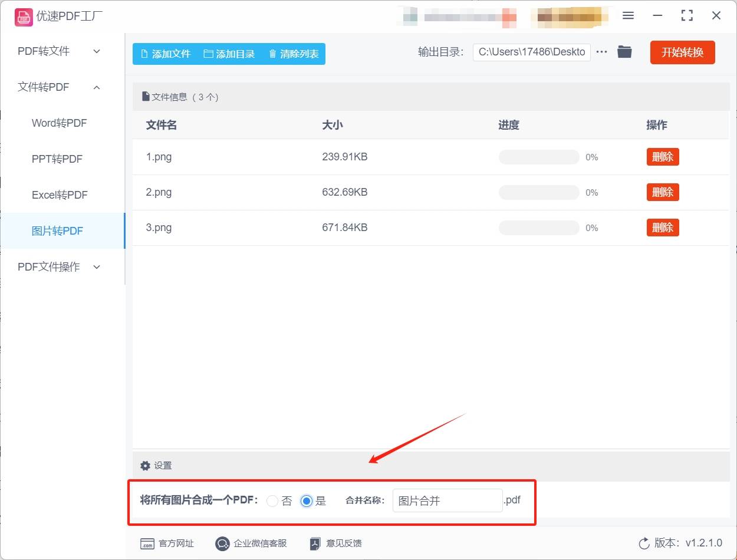Select 否 to not merge images
The image size is (737, 560).
tap(272, 500)
